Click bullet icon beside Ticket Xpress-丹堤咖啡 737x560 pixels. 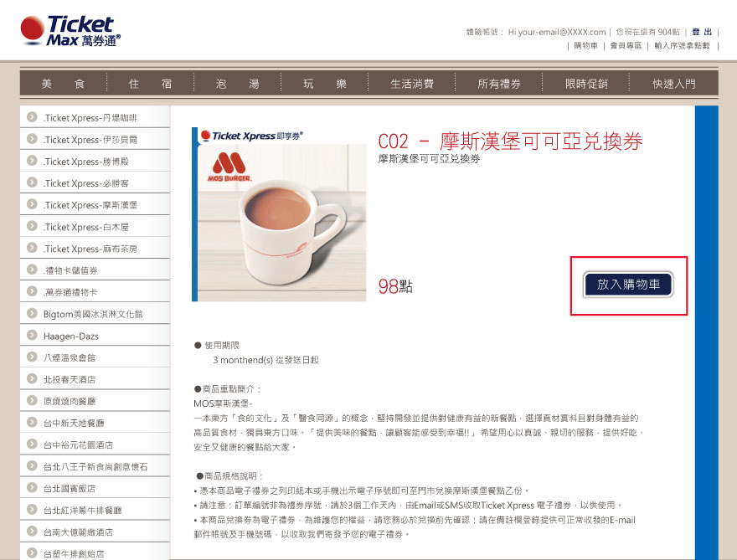[32, 117]
